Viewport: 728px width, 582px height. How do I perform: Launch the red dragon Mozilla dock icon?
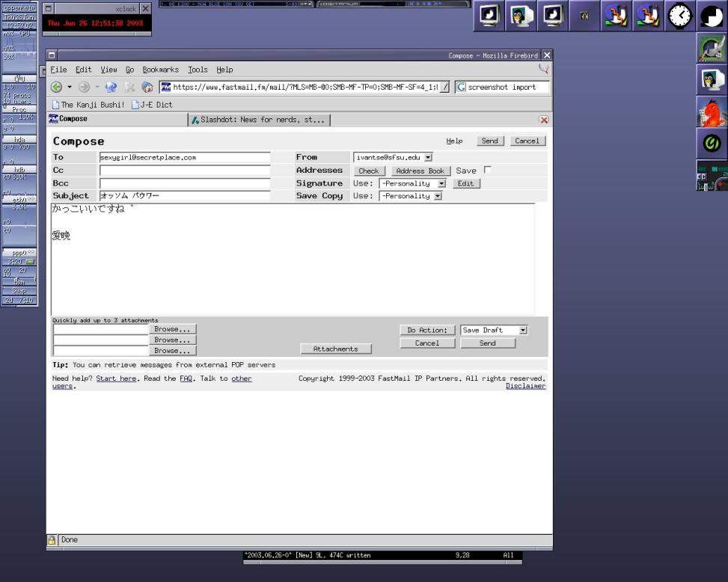(x=712, y=112)
